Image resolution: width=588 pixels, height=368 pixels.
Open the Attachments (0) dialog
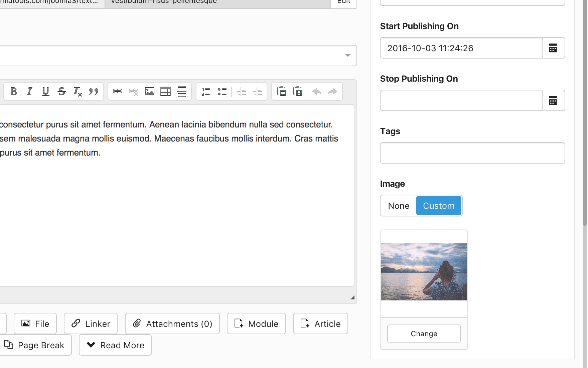172,324
